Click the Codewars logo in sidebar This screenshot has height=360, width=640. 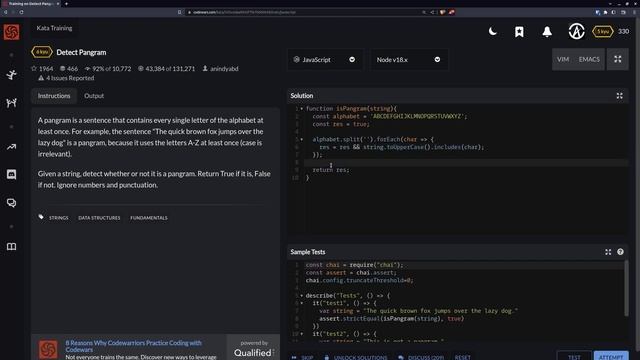click(11, 32)
